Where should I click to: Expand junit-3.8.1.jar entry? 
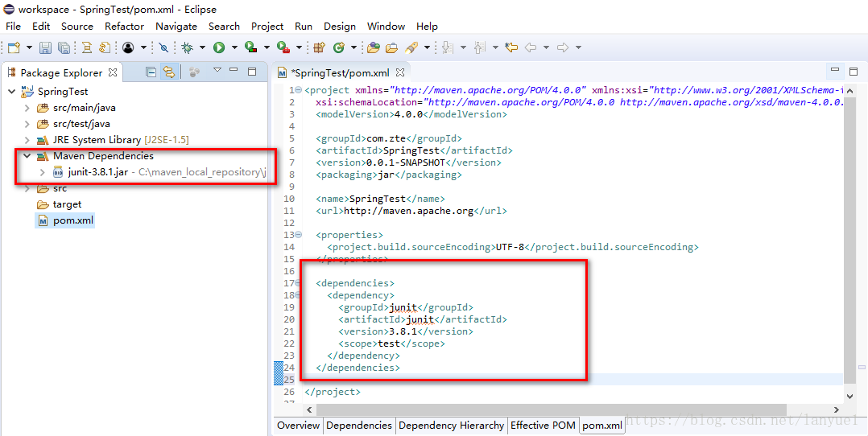(x=43, y=172)
